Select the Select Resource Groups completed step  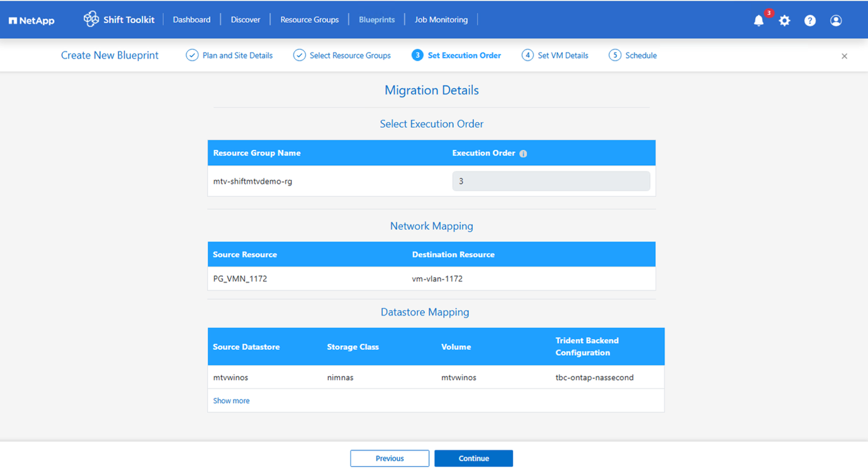coord(342,55)
